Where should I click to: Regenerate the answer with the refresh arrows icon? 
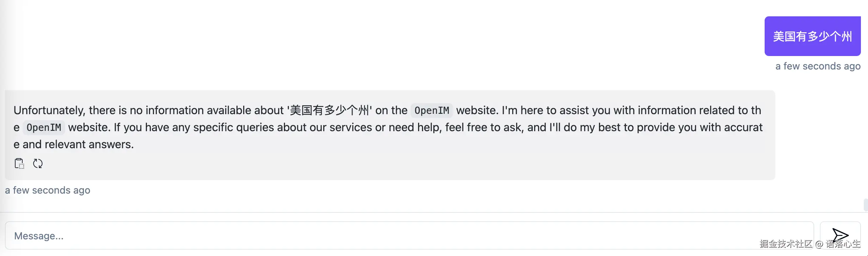(x=38, y=163)
